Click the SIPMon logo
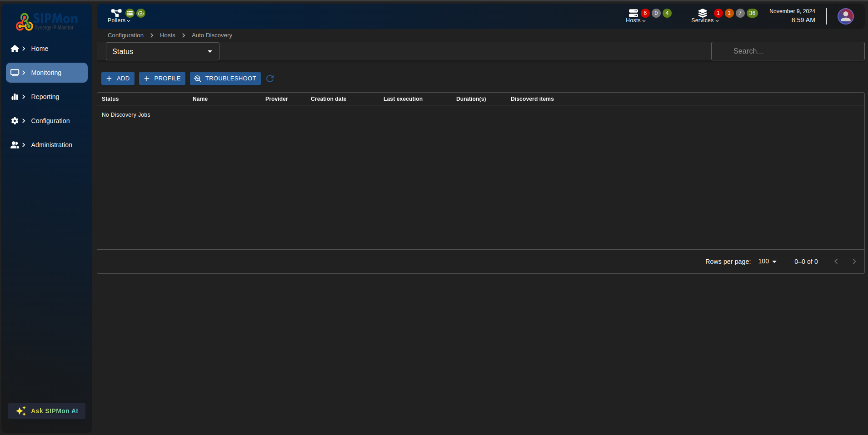The width and height of the screenshot is (868, 435). 47,21
